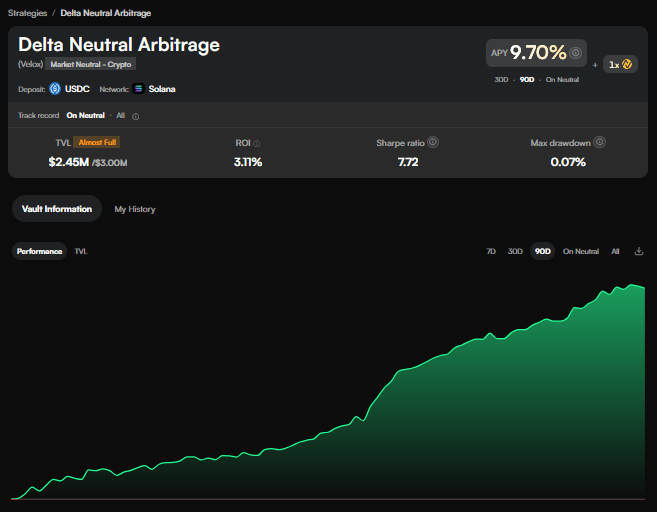Click the 7.72 Sharpe ratio value
Viewport: 657px width, 512px height.
click(408, 162)
